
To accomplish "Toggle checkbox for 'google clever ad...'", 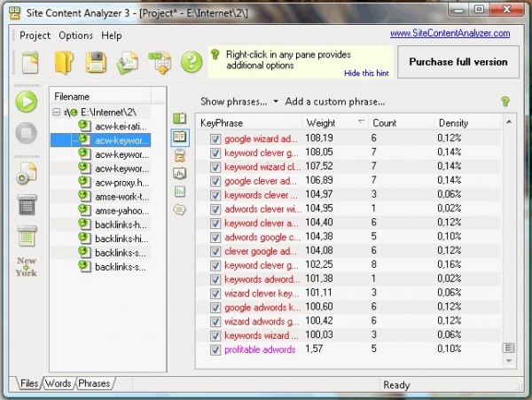I will [215, 181].
